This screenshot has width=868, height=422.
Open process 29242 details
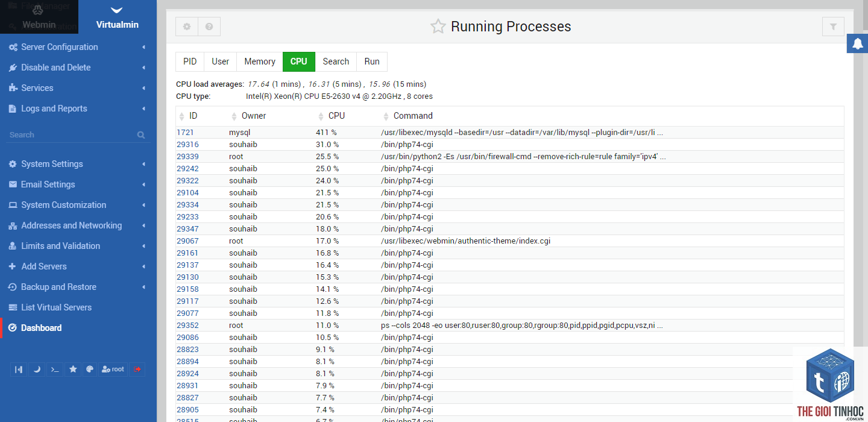pyautogui.click(x=187, y=169)
